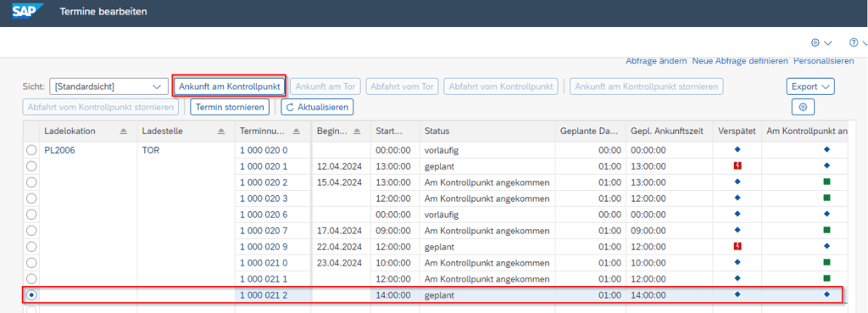The height and width of the screenshot is (313, 868).
Task: Open the settings gear menu in header
Action: click(821, 42)
